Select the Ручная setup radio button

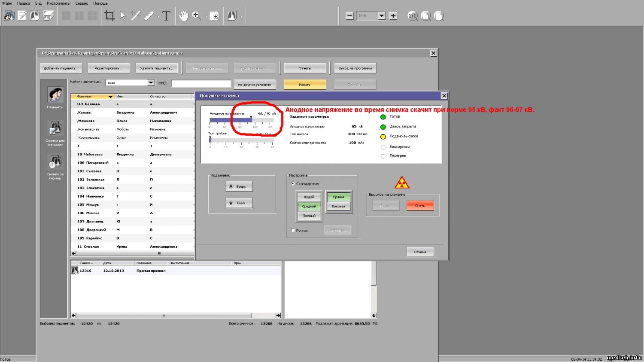pyautogui.click(x=293, y=231)
